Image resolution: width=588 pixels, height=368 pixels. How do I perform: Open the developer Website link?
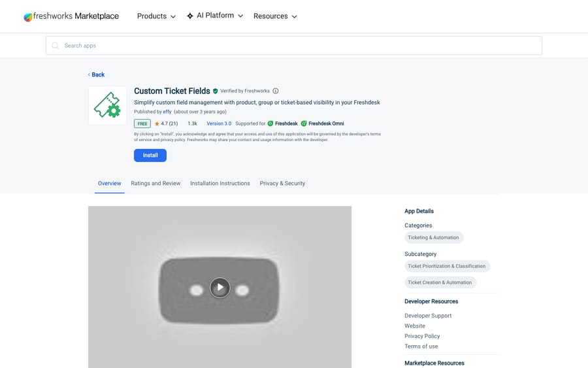(x=415, y=326)
